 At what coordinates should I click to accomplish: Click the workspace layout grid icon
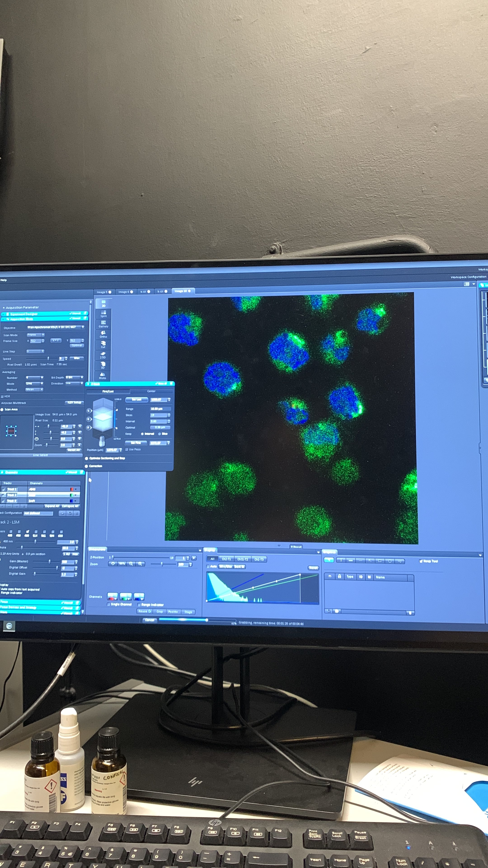click(467, 284)
